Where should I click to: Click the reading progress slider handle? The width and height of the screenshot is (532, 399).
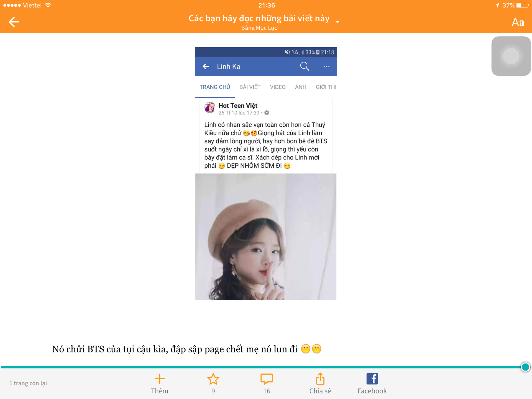525,367
